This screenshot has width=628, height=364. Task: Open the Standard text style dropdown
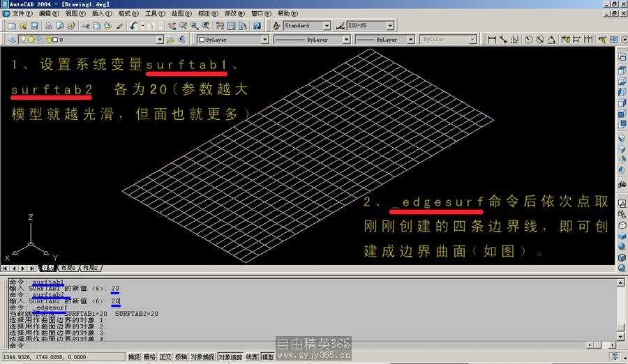point(327,26)
